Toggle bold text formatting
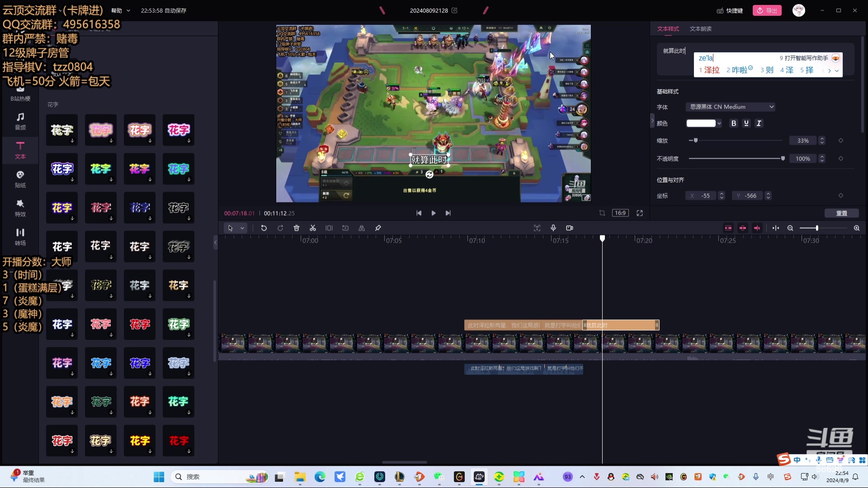Viewport: 868px width, 488px height. click(x=734, y=123)
